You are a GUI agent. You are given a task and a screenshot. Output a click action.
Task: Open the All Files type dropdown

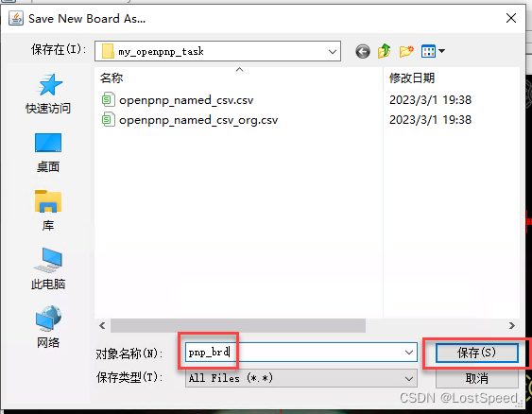tap(300, 378)
